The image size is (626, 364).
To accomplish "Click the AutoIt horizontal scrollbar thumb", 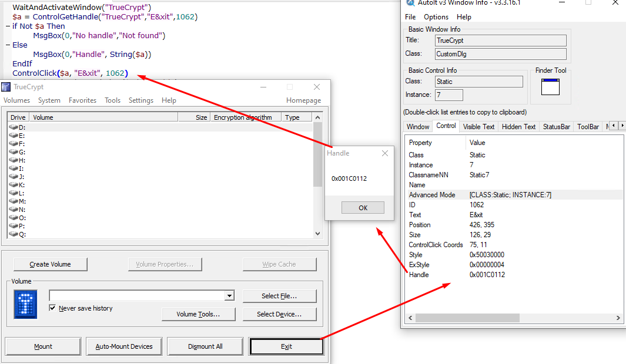I will coord(467,318).
